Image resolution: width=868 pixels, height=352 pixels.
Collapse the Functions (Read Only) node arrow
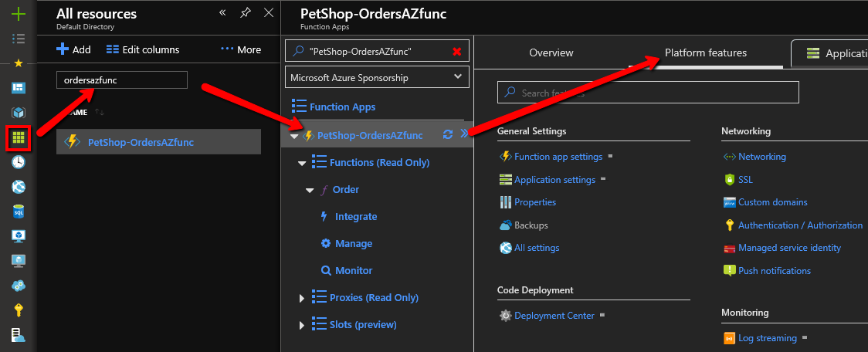point(302,164)
